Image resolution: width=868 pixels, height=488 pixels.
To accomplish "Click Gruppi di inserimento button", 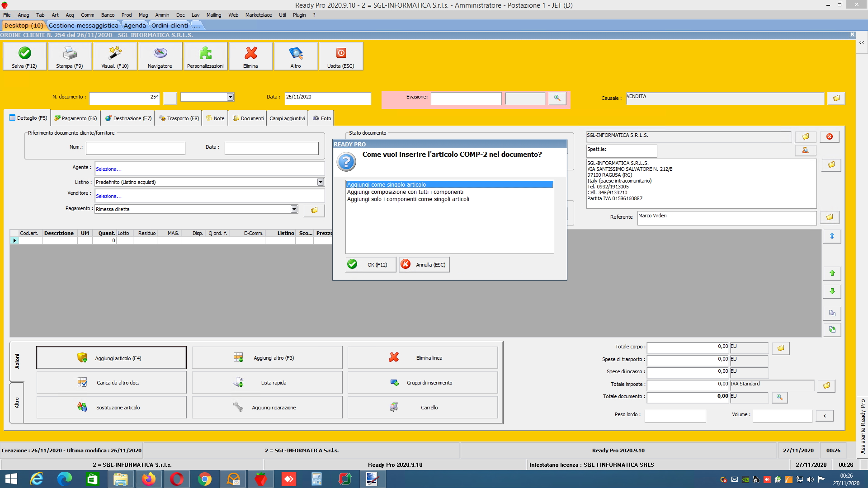I will pos(423,383).
